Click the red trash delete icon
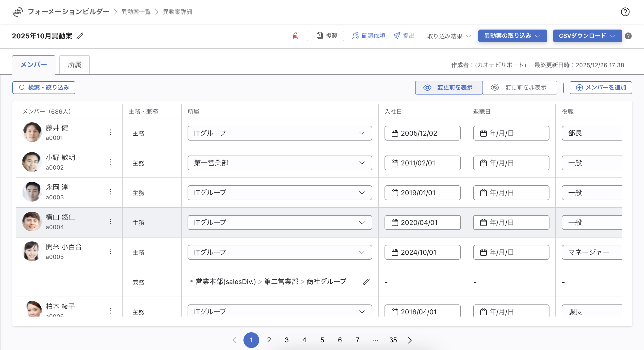Image resolution: width=644 pixels, height=350 pixels. point(295,36)
